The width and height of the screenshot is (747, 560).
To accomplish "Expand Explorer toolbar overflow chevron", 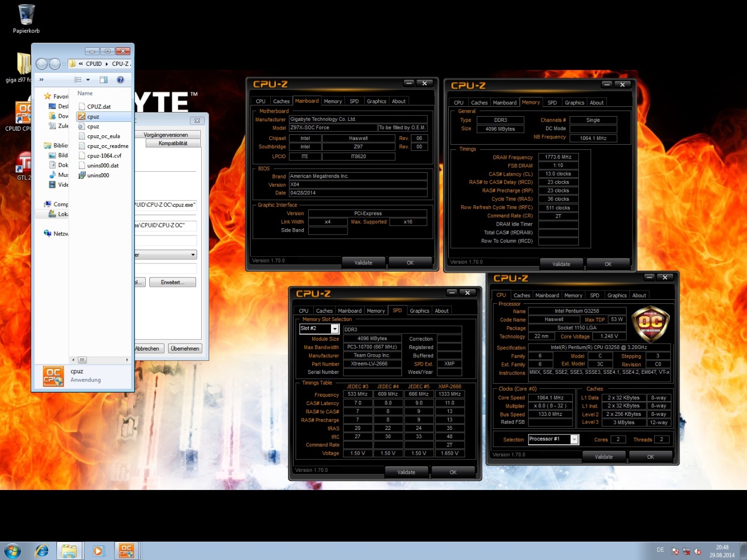I will click(41, 80).
